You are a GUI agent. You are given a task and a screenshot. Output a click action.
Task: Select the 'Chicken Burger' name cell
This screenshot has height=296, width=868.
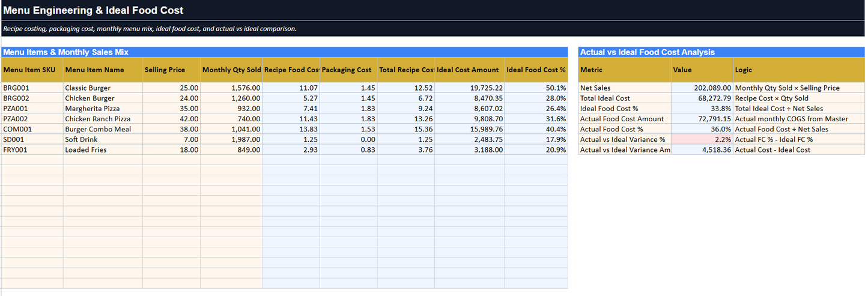(x=103, y=98)
